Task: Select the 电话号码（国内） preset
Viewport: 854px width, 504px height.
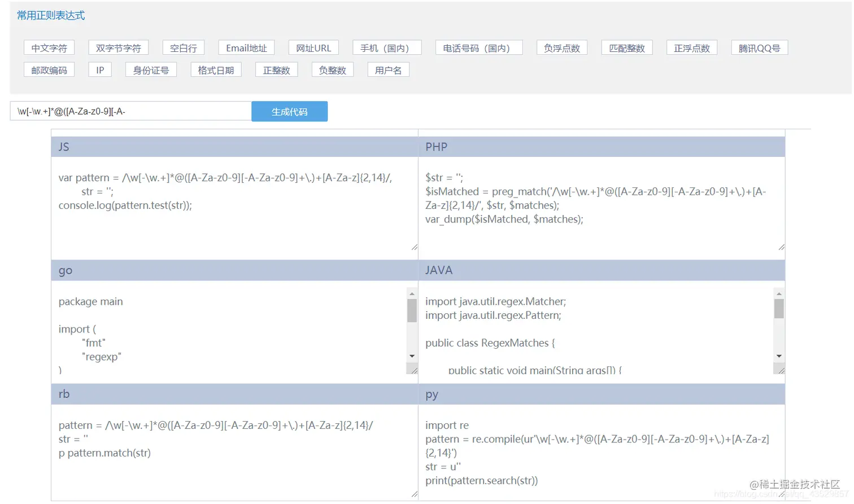Action: tap(479, 48)
